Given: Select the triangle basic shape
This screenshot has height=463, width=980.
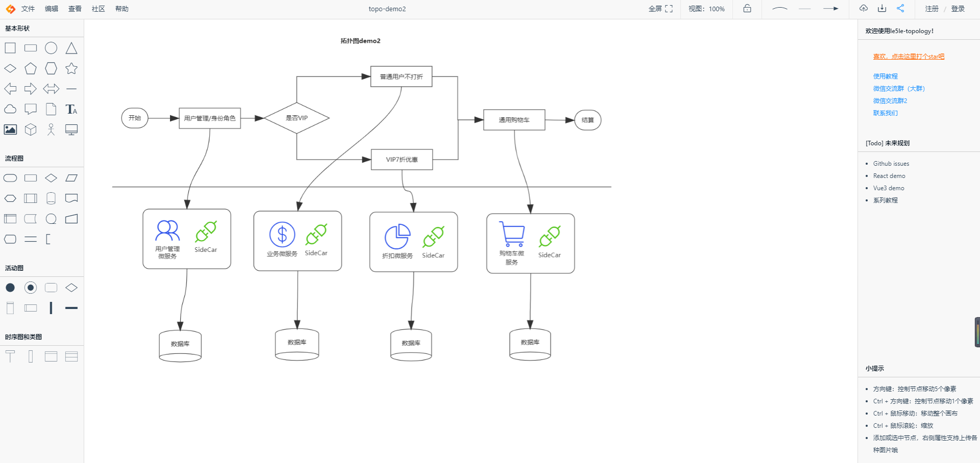Looking at the screenshot, I should click(71, 48).
